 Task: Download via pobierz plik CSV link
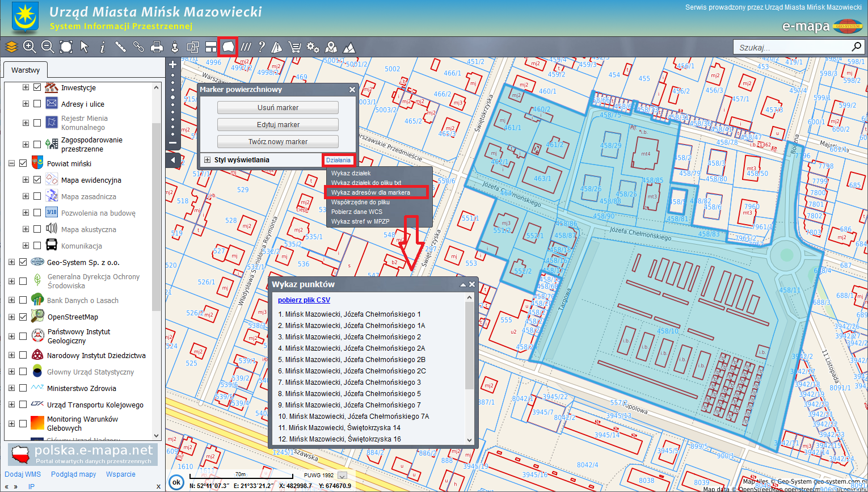coord(304,300)
